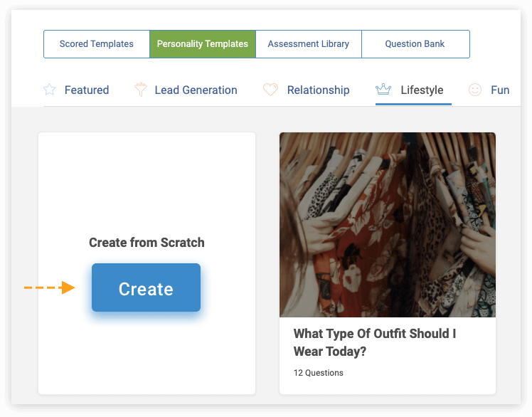Click the crown icon beside Lifestyle
The width and height of the screenshot is (532, 417).
383,90
